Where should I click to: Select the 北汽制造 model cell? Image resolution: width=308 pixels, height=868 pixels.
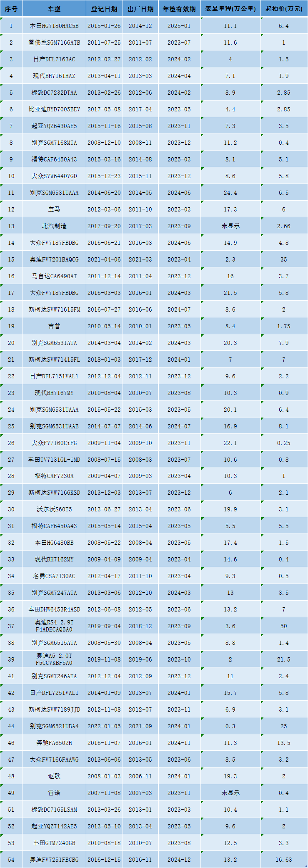(54, 226)
